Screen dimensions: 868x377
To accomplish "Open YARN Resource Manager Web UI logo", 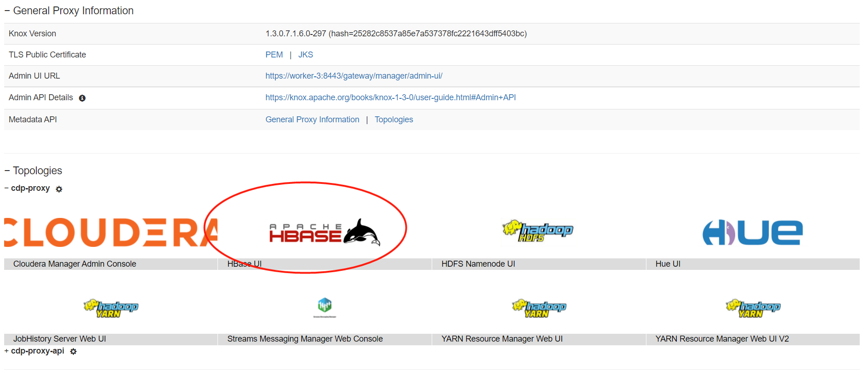I will [x=539, y=308].
